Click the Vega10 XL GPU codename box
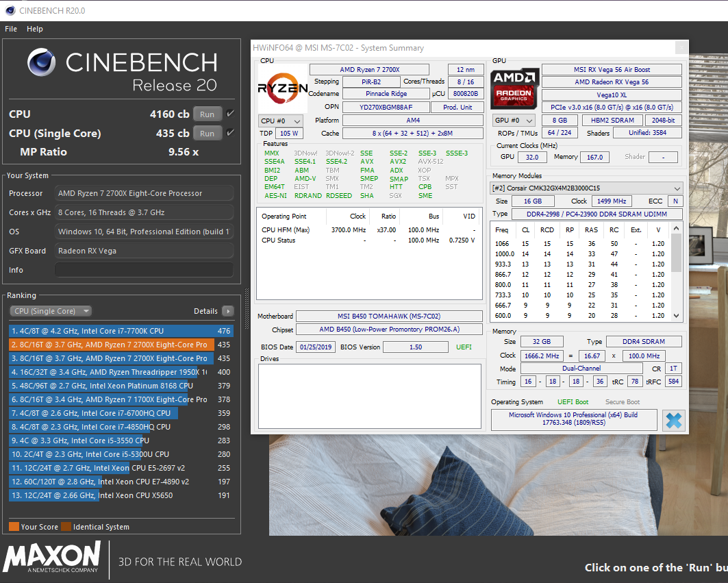The height and width of the screenshot is (583, 728). (612, 95)
